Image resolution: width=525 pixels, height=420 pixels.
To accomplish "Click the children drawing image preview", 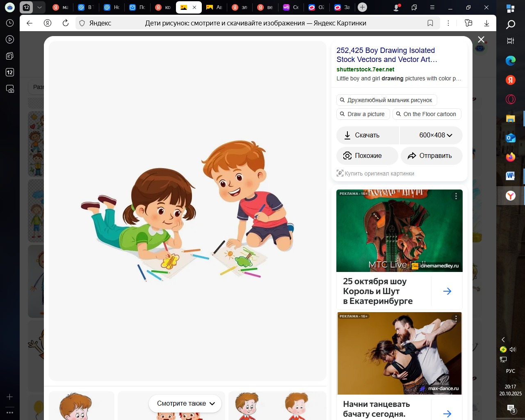I will [187, 211].
